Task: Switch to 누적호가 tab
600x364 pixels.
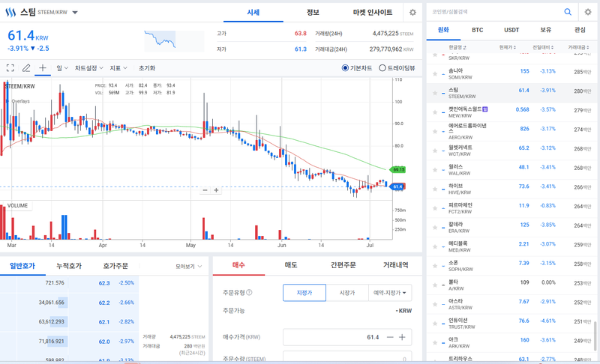Action: [x=69, y=266]
